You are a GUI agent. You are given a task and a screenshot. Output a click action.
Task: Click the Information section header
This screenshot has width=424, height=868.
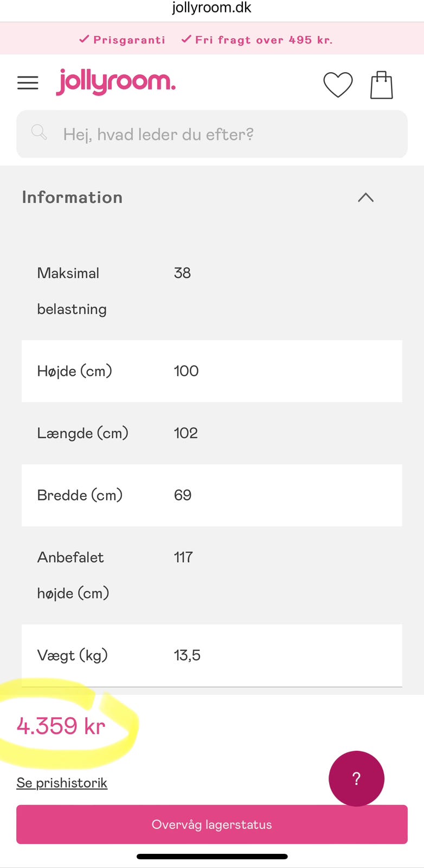(73, 197)
